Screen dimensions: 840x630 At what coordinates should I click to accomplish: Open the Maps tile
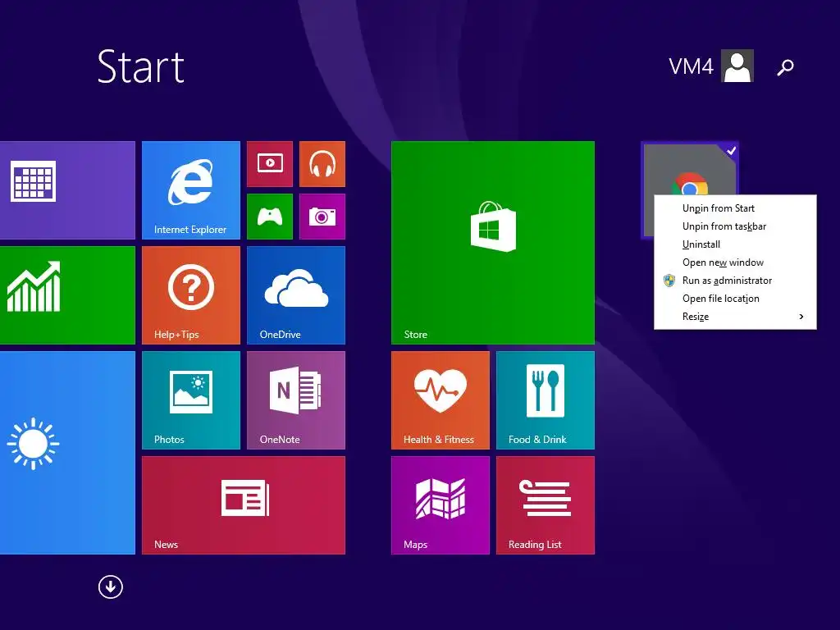coord(441,505)
